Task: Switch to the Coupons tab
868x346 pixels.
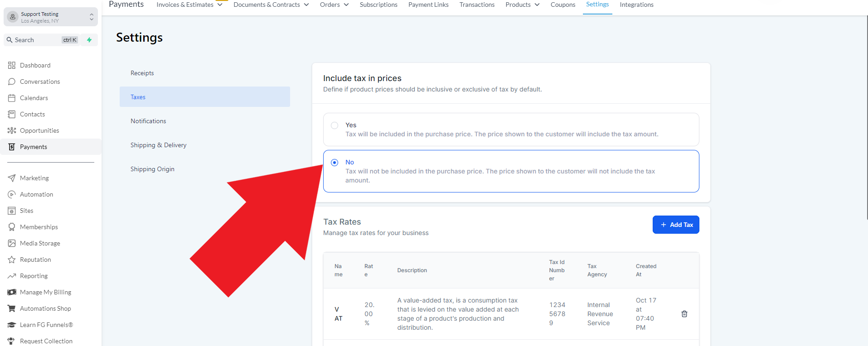Action: (563, 5)
